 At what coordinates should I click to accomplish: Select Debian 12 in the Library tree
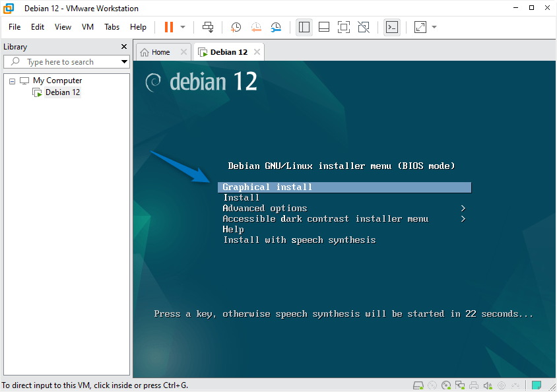tap(62, 92)
